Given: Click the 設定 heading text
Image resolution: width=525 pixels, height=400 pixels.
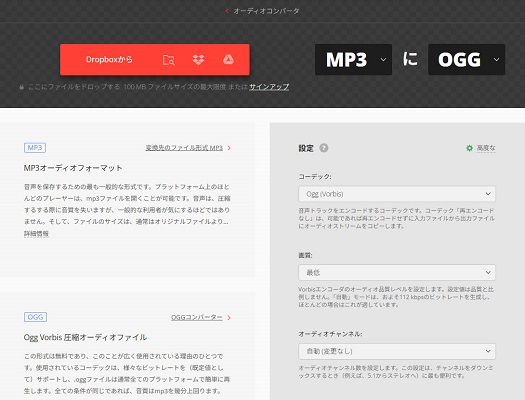Looking at the screenshot, I should coord(306,148).
